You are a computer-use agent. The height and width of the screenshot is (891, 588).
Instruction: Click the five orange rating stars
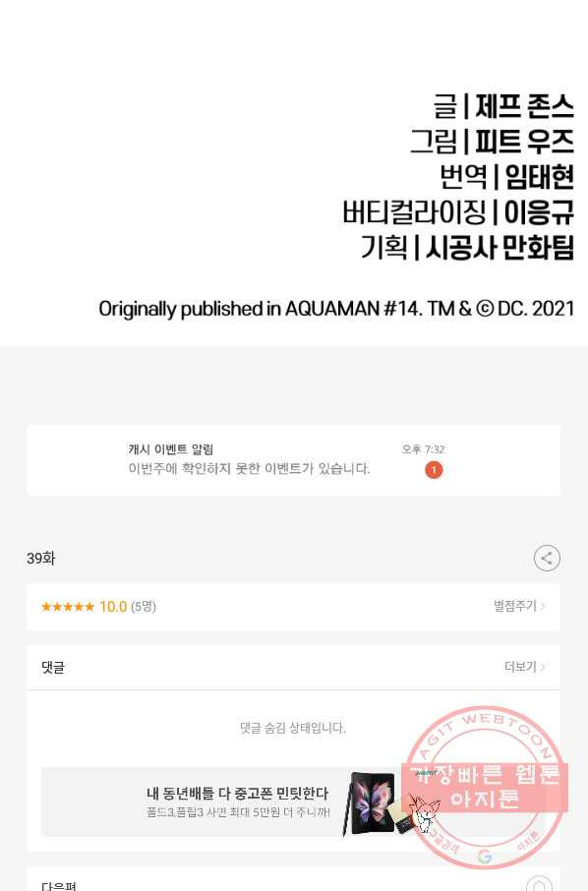[x=68, y=607]
